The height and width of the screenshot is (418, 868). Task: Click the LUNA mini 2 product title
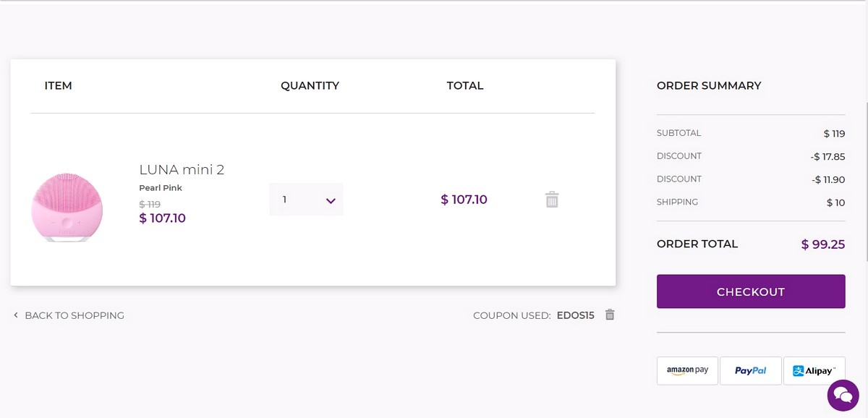click(x=182, y=170)
